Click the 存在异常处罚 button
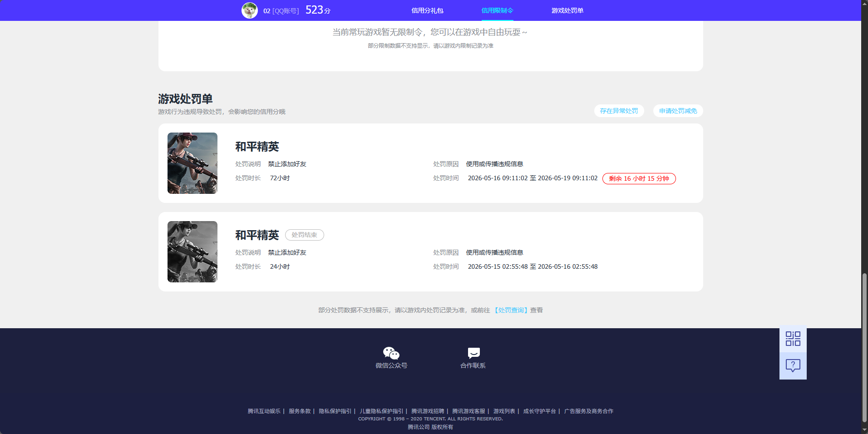The height and width of the screenshot is (434, 868). click(619, 111)
